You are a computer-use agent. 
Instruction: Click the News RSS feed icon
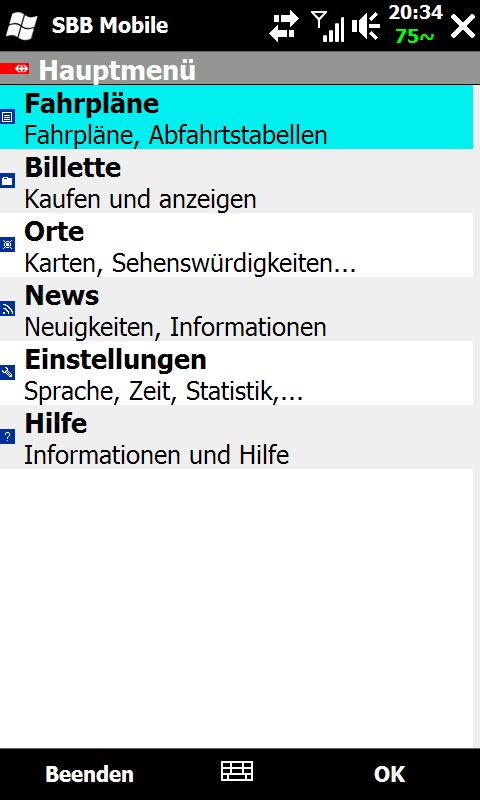[x=7, y=309]
